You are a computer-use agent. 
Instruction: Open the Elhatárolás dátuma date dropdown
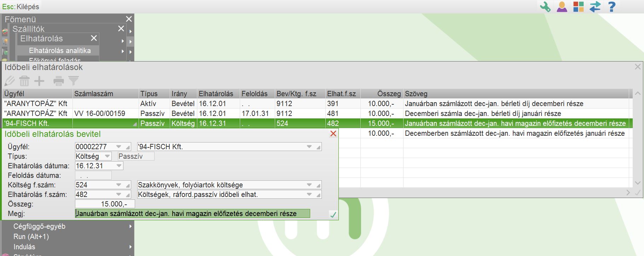[119, 166]
